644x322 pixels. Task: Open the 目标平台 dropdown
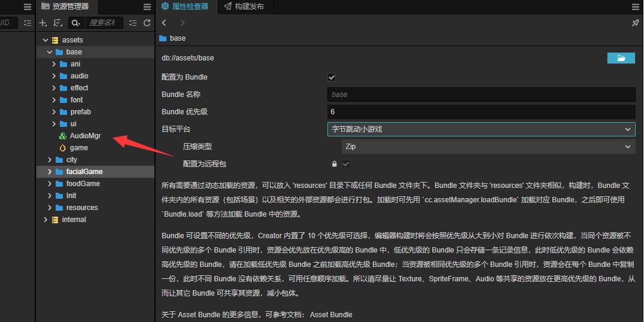481,129
